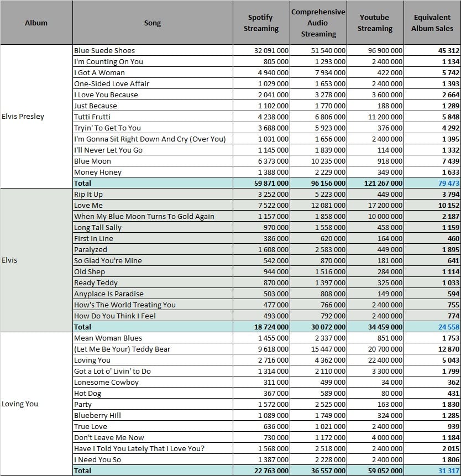Click the I Love You Because cell

click(x=153, y=95)
